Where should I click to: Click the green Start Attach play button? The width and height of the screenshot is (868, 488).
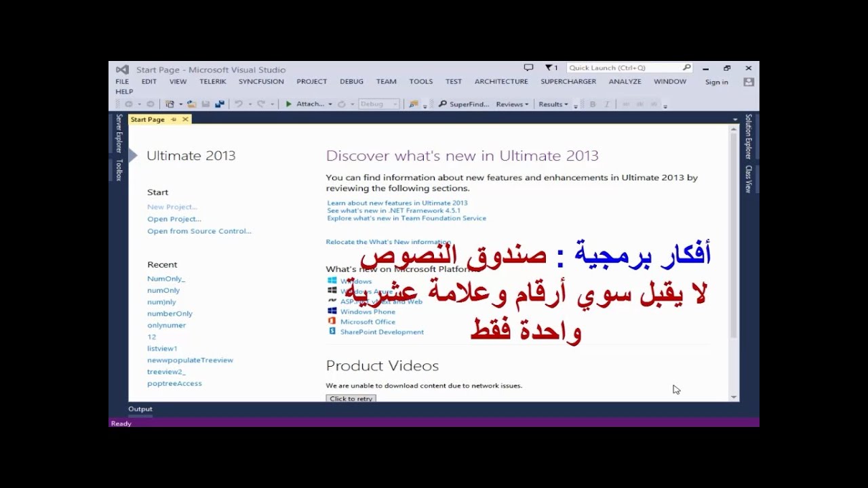[289, 104]
